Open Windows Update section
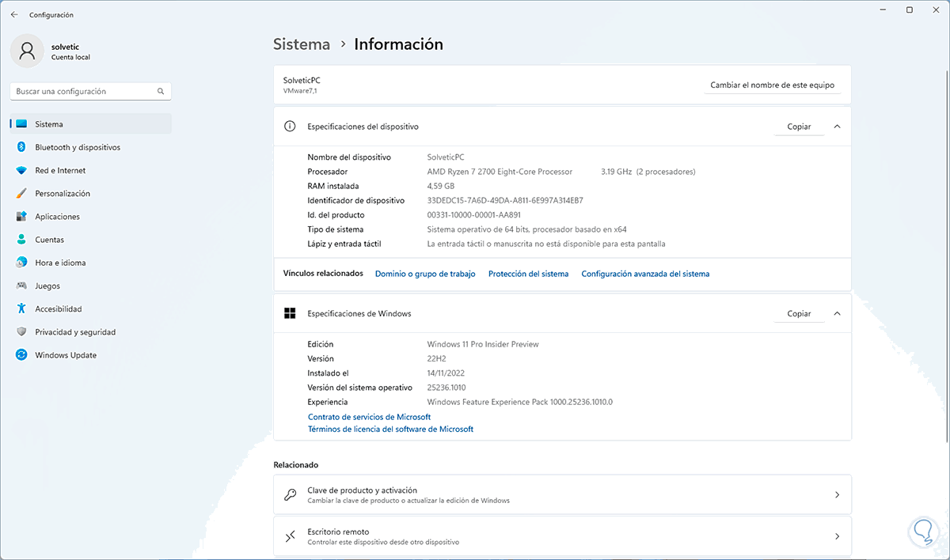The width and height of the screenshot is (950, 560). point(66,355)
